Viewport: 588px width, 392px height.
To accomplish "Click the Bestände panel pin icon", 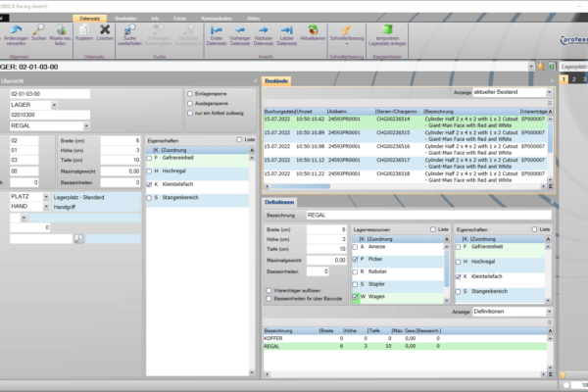I will point(552,81).
